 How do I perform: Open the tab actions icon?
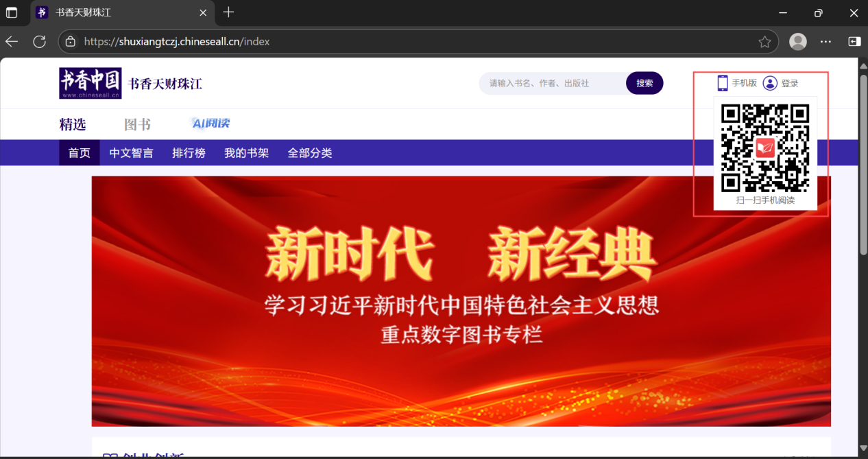pyautogui.click(x=12, y=12)
